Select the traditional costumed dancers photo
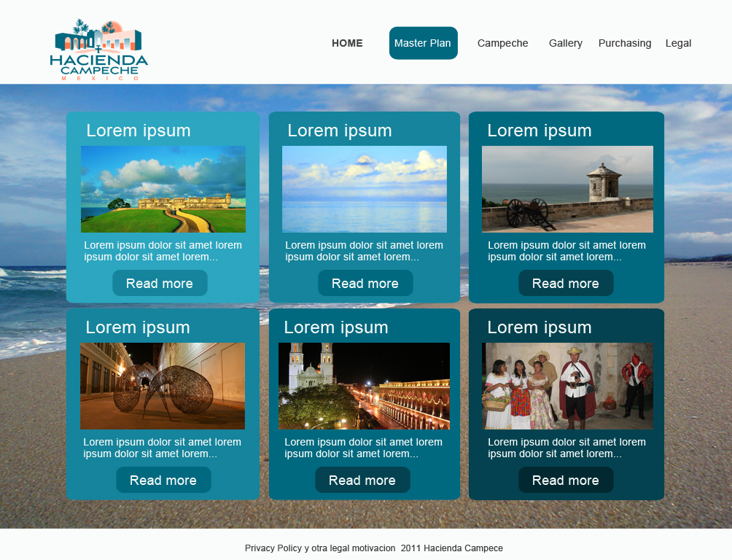This screenshot has width=732, height=560. tap(567, 386)
